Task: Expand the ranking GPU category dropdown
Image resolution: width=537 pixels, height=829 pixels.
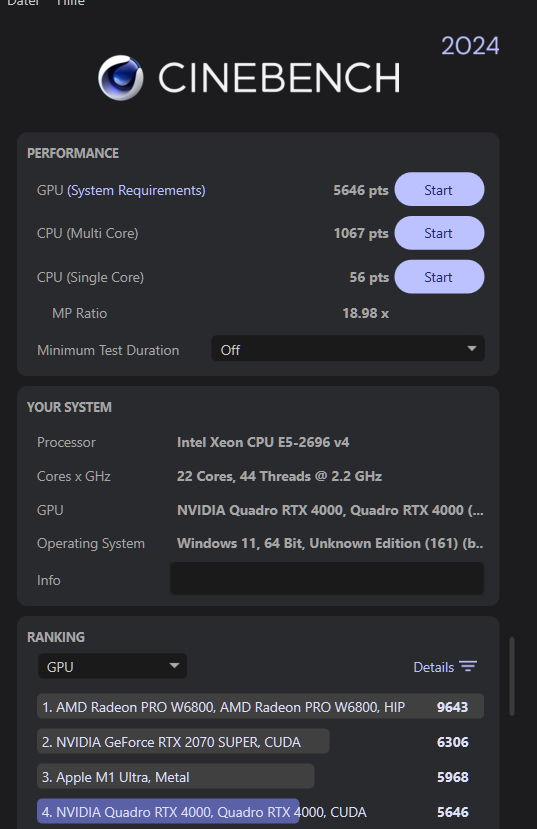Action: (x=112, y=667)
